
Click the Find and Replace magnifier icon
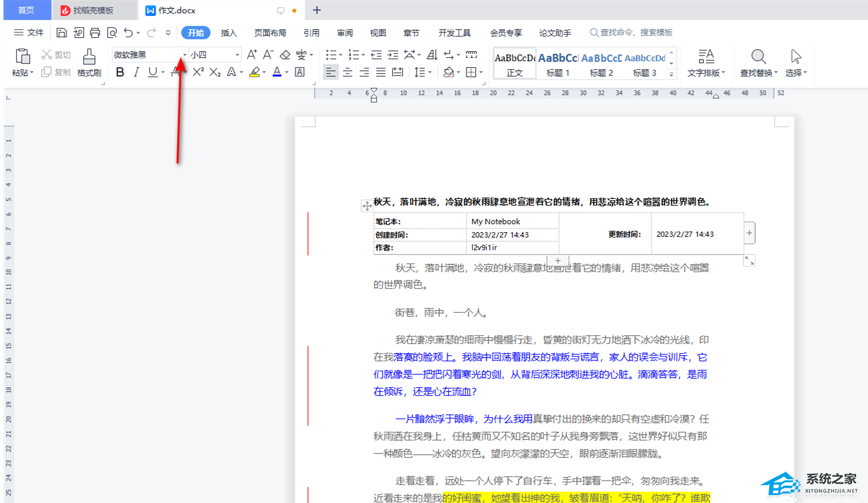coord(758,57)
